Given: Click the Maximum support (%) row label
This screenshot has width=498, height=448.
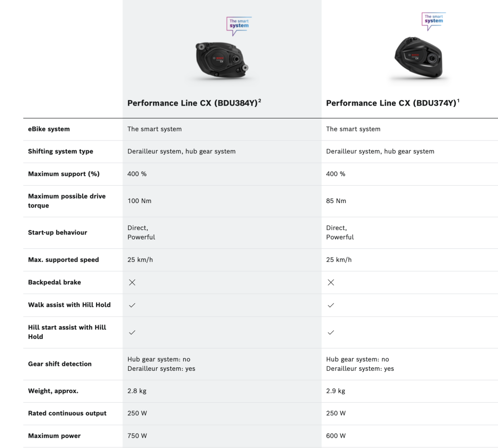Looking at the screenshot, I should click(x=64, y=174).
